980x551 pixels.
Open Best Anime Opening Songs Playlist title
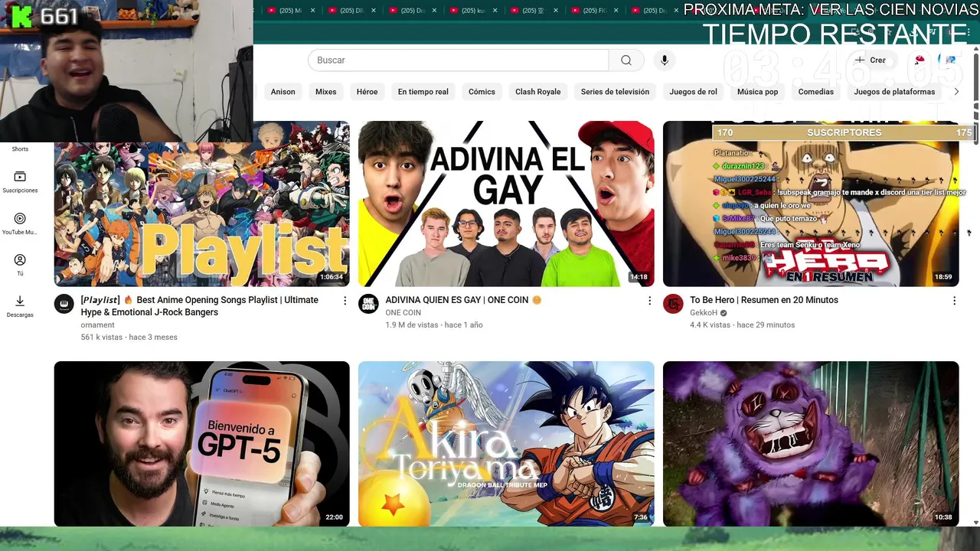tap(199, 306)
